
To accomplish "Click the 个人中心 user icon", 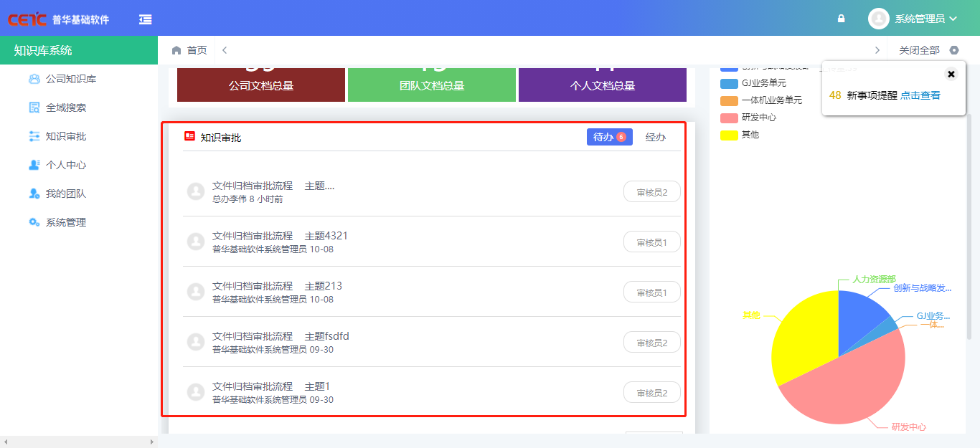I will click(x=34, y=165).
